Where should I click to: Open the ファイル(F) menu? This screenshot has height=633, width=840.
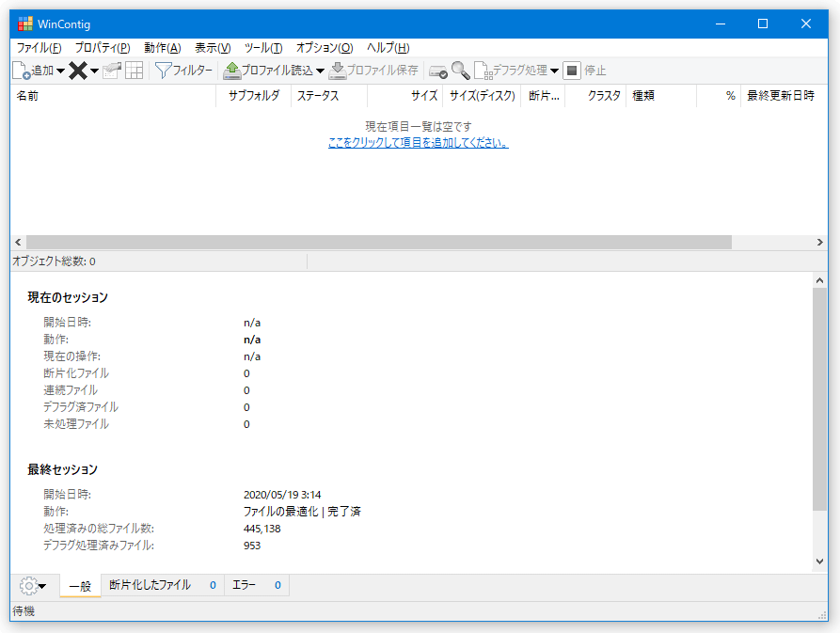(x=39, y=48)
